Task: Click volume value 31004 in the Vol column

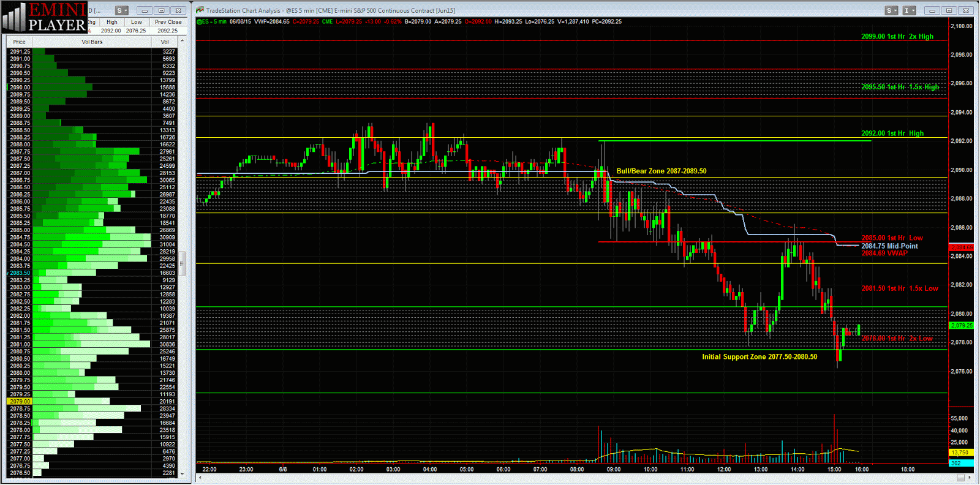Action: [167, 244]
